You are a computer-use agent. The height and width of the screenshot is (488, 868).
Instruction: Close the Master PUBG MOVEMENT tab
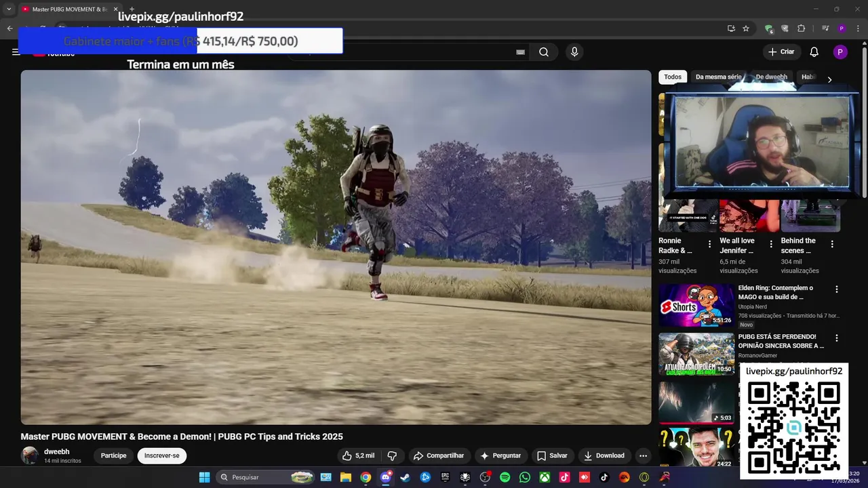pos(115,9)
